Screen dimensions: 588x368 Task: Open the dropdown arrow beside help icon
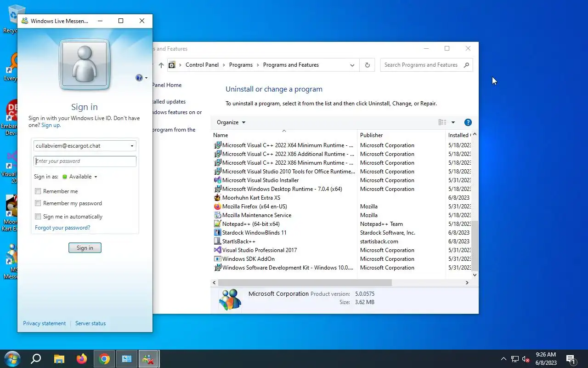tap(146, 78)
